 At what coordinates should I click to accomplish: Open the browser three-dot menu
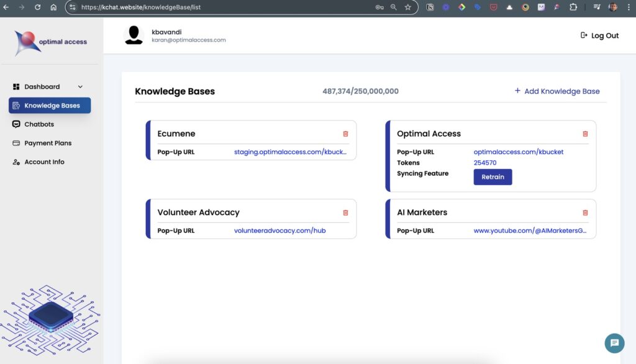point(629,7)
